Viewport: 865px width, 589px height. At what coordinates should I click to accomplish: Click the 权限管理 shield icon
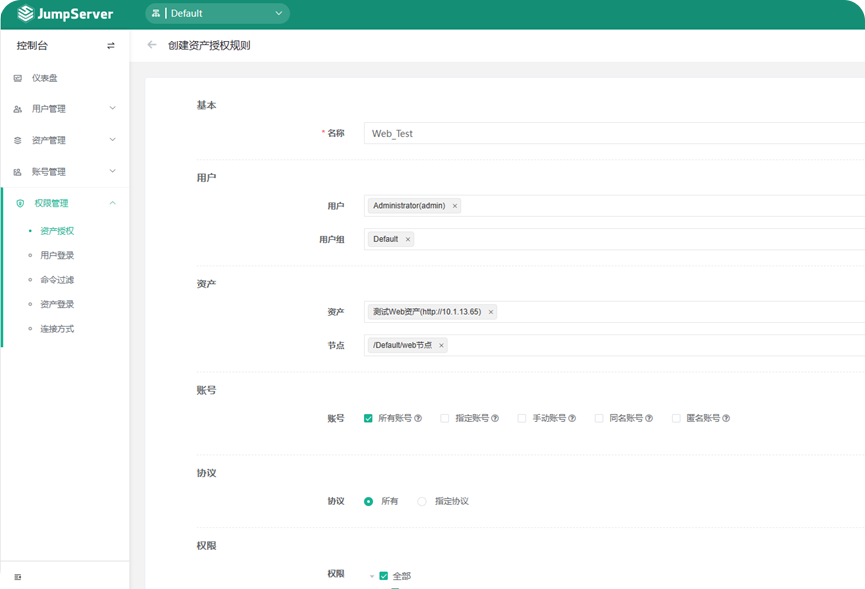[20, 204]
